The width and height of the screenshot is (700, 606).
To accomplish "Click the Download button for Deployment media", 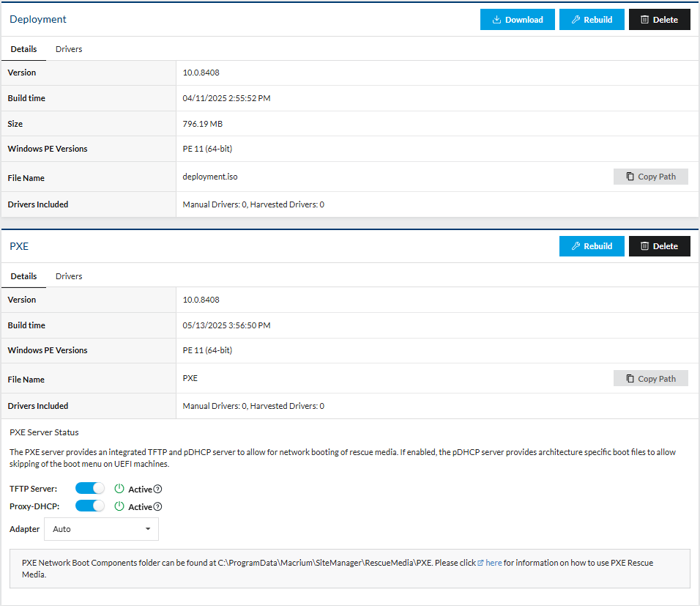I will [x=517, y=20].
